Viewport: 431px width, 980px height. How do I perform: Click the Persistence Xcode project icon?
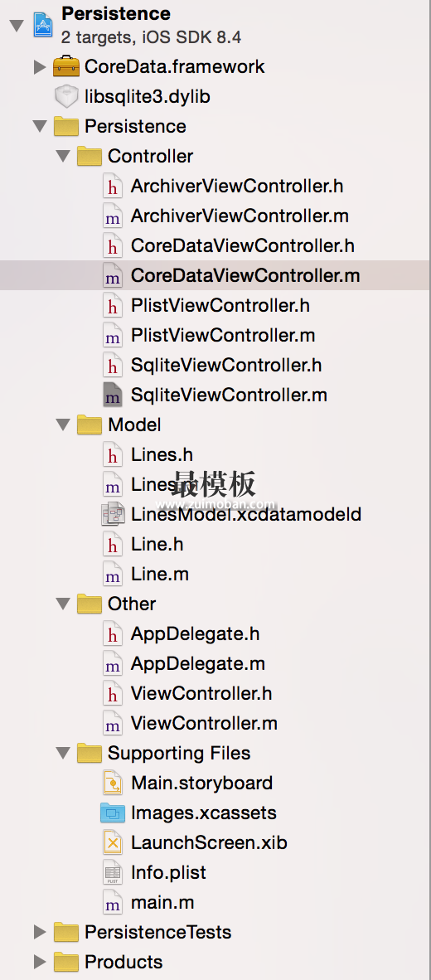coord(43,25)
